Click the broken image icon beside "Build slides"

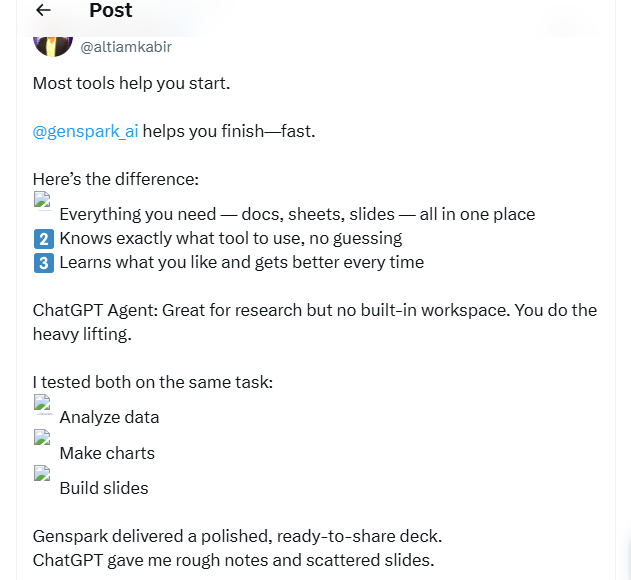[43, 476]
